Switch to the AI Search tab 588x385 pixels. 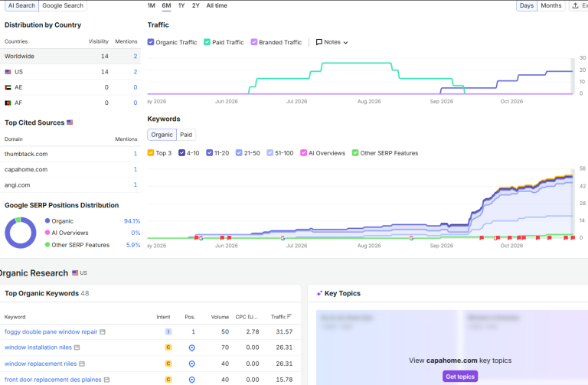click(x=21, y=5)
